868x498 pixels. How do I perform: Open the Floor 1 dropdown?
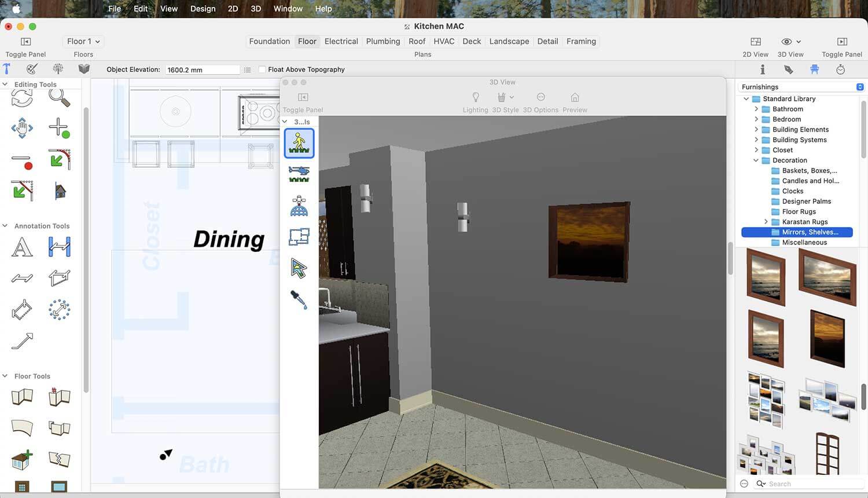pos(83,42)
